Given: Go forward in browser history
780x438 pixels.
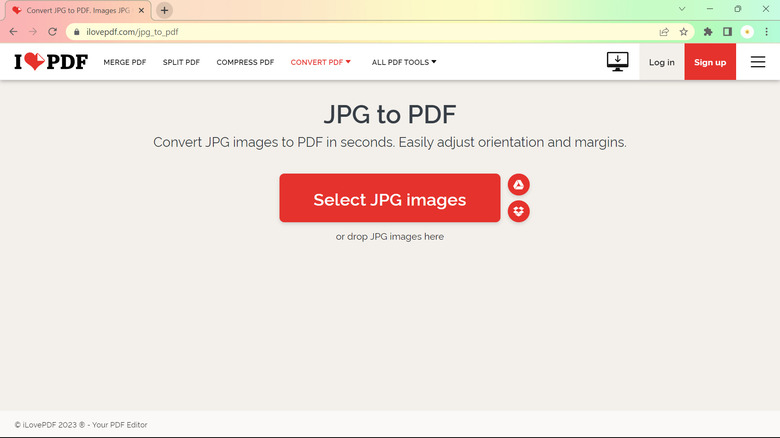Looking at the screenshot, I should tap(33, 32).
